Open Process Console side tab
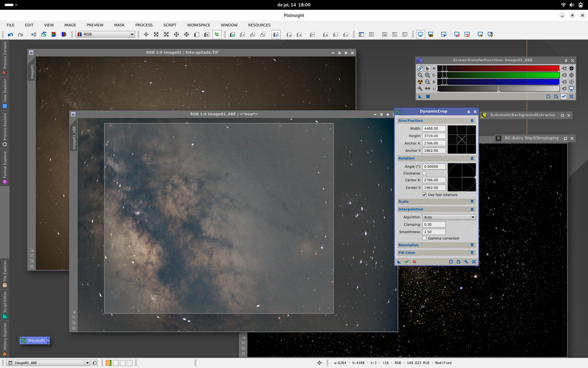Image resolution: width=588 pixels, height=368 pixels. point(5,58)
